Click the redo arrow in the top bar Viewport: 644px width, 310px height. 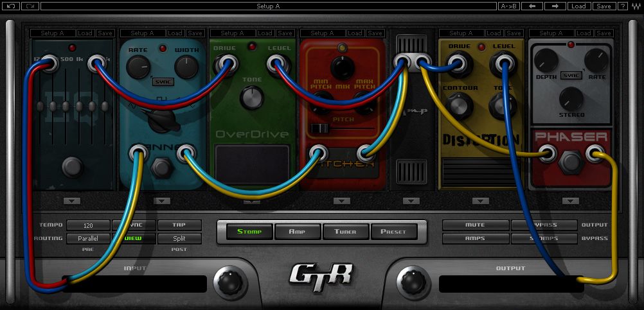(30, 6)
